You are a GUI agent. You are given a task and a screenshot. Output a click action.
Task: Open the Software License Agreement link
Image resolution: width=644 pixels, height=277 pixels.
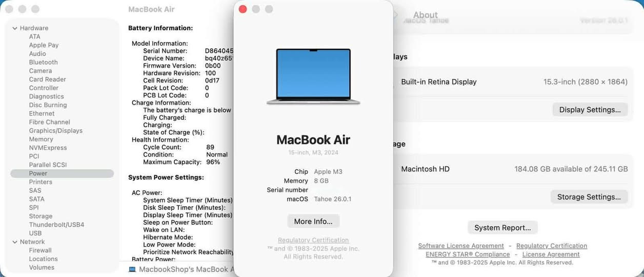(461, 246)
